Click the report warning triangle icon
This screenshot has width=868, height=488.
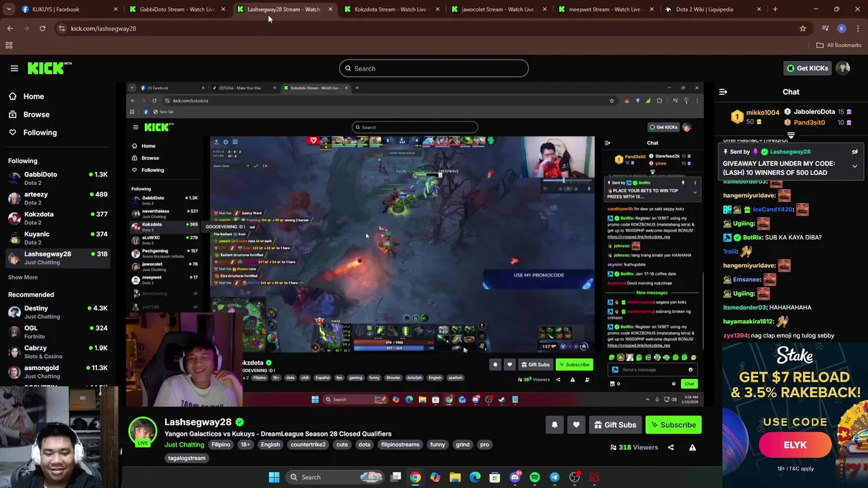click(692, 447)
